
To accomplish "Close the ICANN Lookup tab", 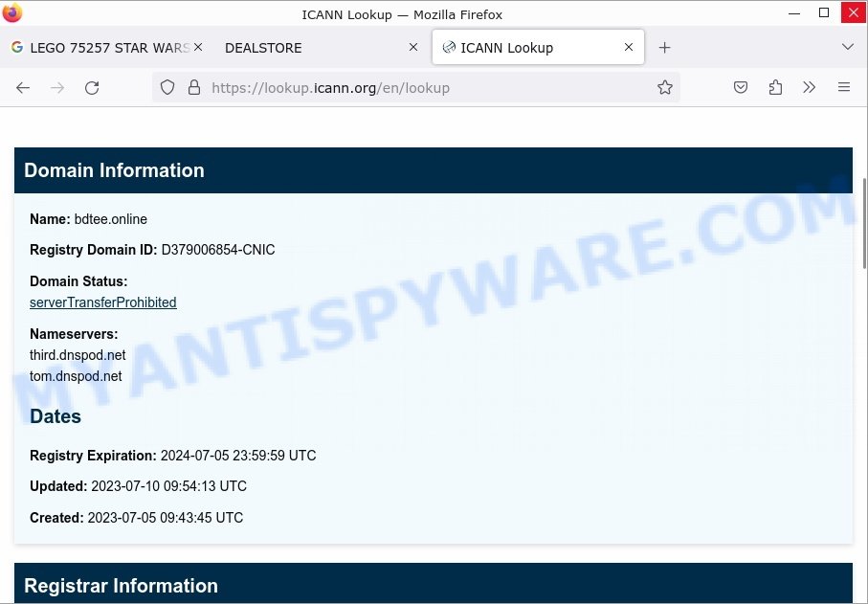I will [629, 47].
